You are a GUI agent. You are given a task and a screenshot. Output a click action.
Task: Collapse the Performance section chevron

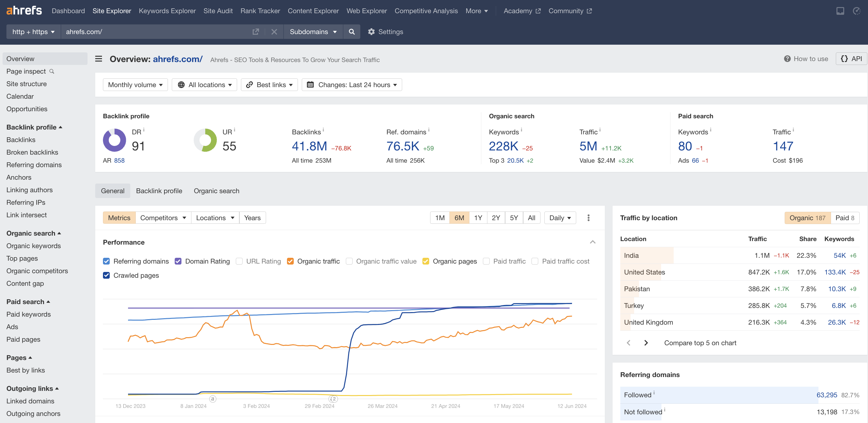pos(593,242)
